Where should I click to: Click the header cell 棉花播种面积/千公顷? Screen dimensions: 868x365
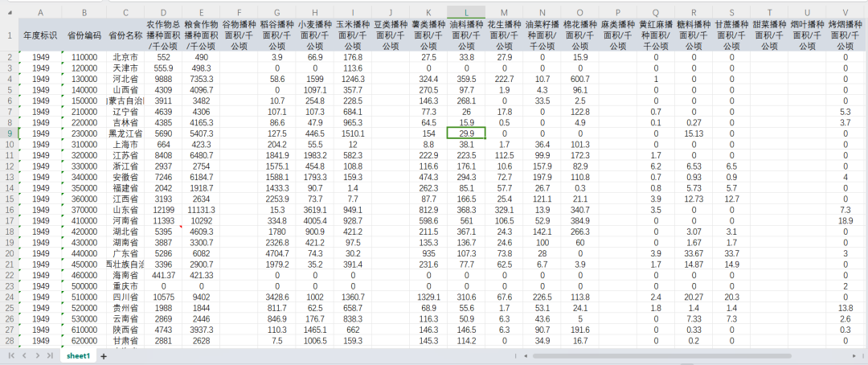(579, 35)
